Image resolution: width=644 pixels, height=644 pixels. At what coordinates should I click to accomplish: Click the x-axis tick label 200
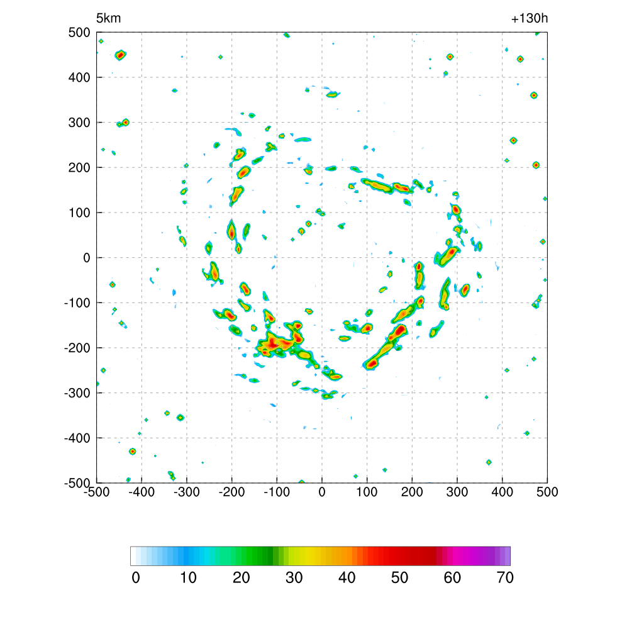coord(412,492)
